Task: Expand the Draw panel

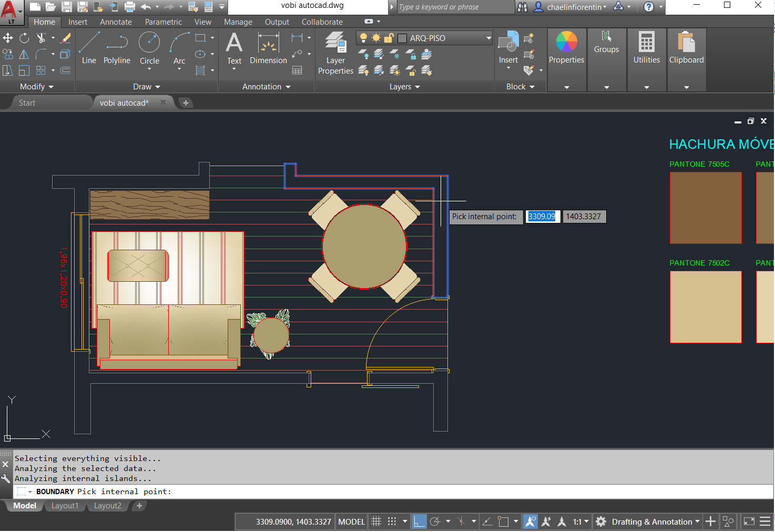Action: click(147, 87)
